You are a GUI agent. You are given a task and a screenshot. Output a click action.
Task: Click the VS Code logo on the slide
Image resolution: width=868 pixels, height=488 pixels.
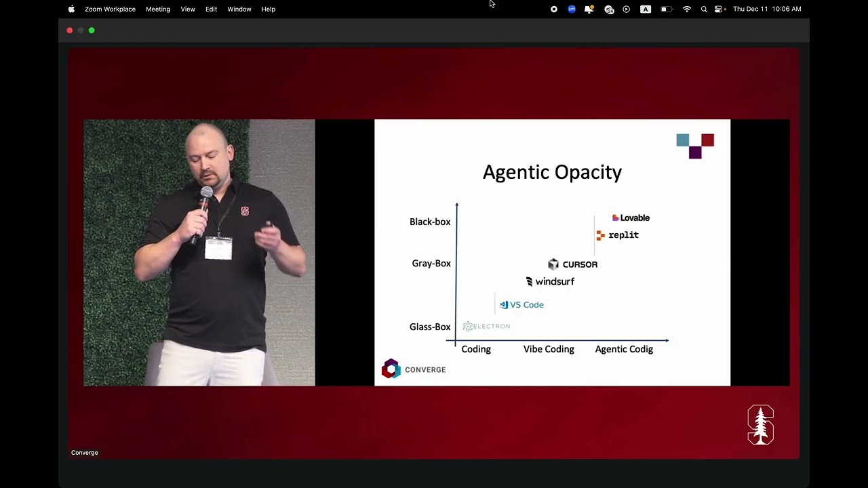521,305
